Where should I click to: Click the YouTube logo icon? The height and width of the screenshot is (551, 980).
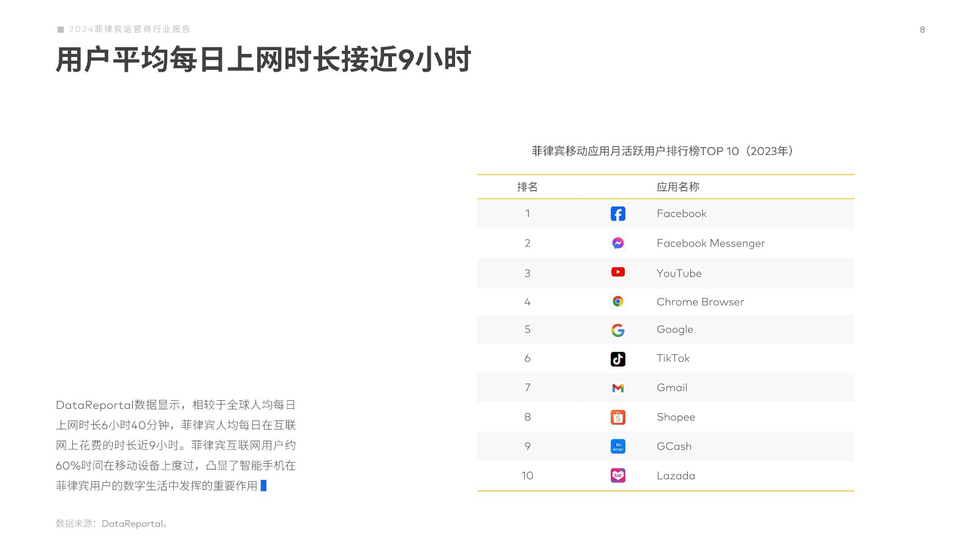pos(618,272)
